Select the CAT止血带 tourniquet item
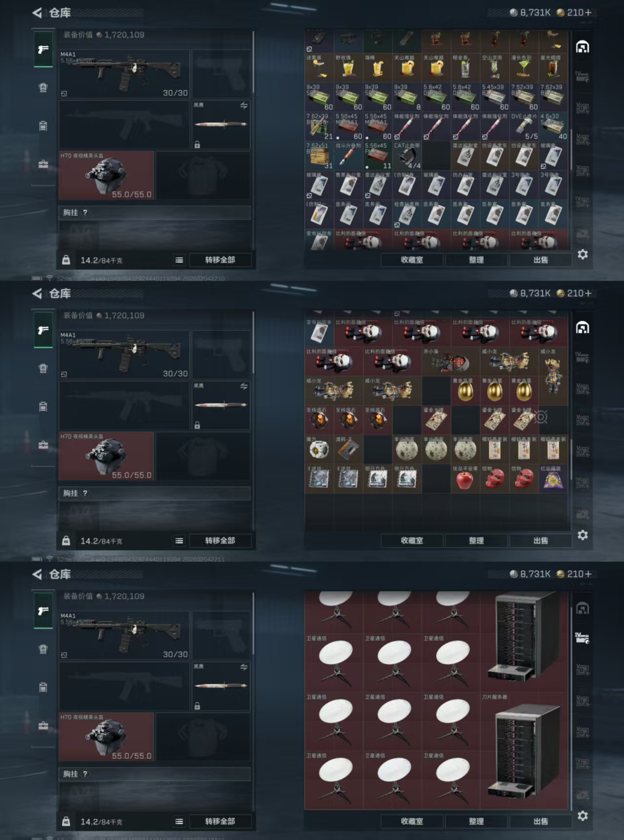The image size is (624, 840). (x=407, y=156)
